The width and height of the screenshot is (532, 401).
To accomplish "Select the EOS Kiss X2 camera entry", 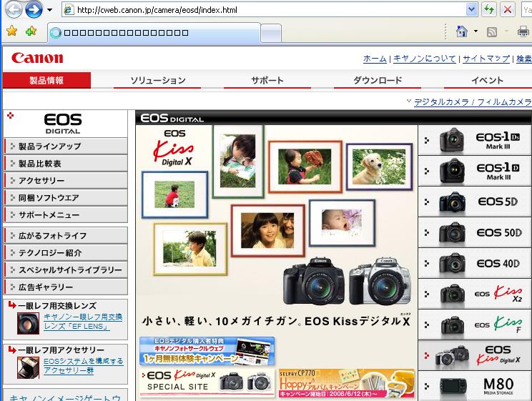I will tap(475, 294).
